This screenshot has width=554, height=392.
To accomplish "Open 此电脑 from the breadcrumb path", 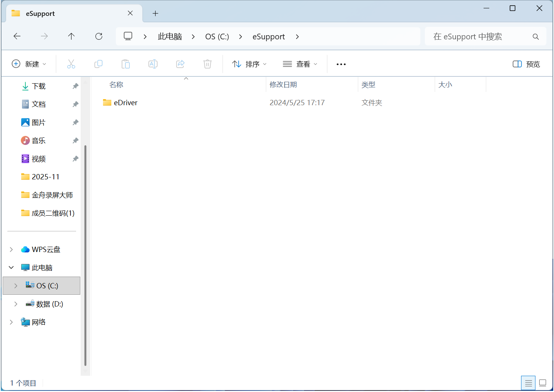I will click(170, 36).
